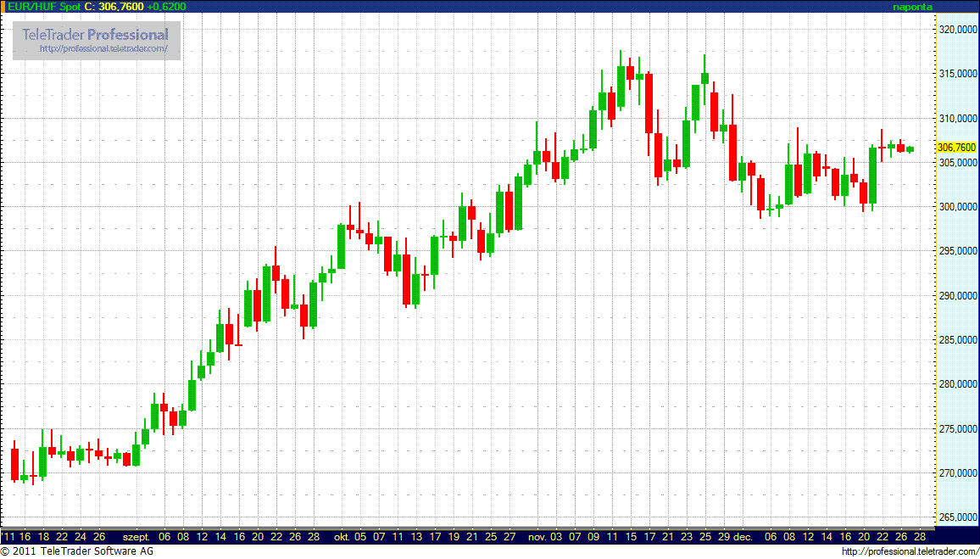Click the '11 year label on date axis

(8, 537)
